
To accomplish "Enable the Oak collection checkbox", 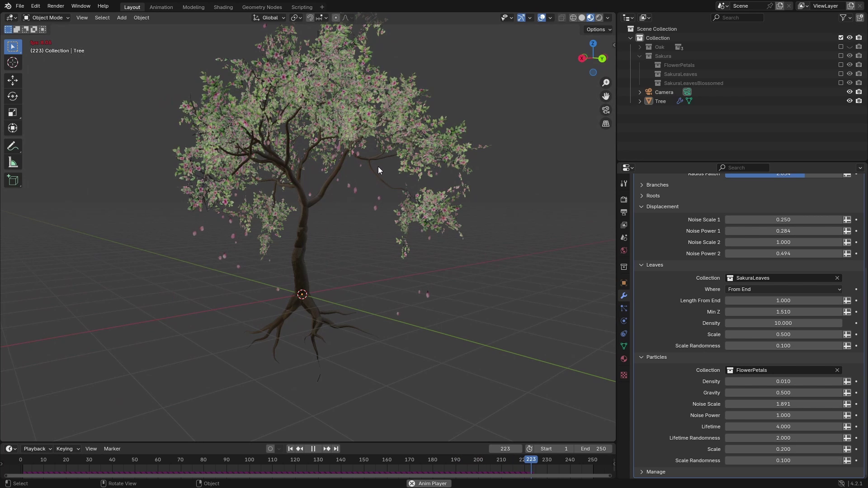I will point(841,47).
